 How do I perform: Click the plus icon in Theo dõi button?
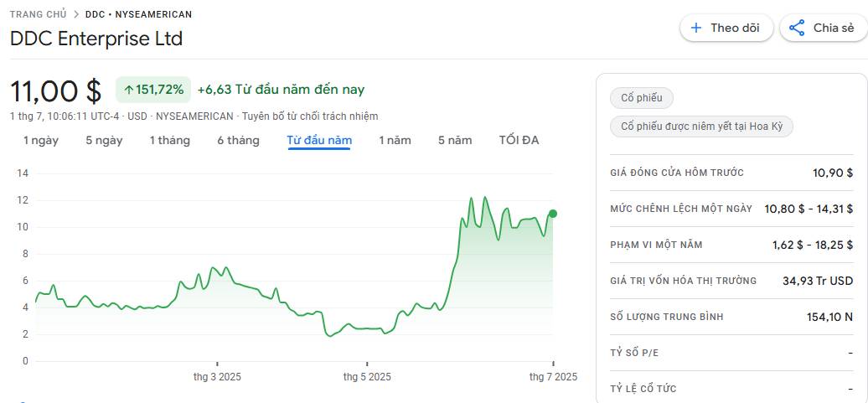pos(696,28)
